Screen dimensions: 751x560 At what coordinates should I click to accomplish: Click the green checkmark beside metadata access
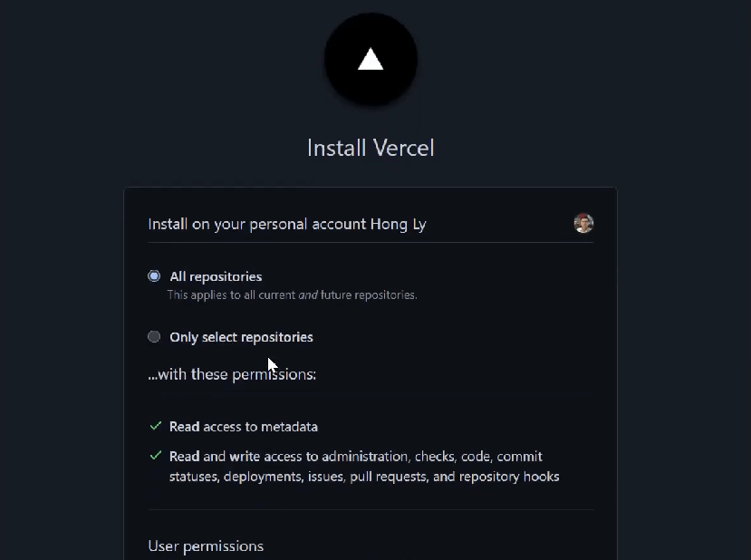pyautogui.click(x=156, y=426)
